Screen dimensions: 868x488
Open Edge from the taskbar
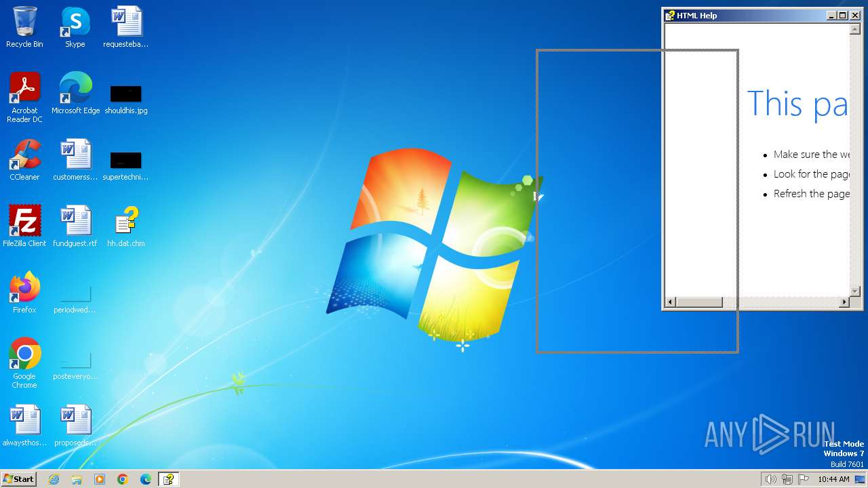146,479
